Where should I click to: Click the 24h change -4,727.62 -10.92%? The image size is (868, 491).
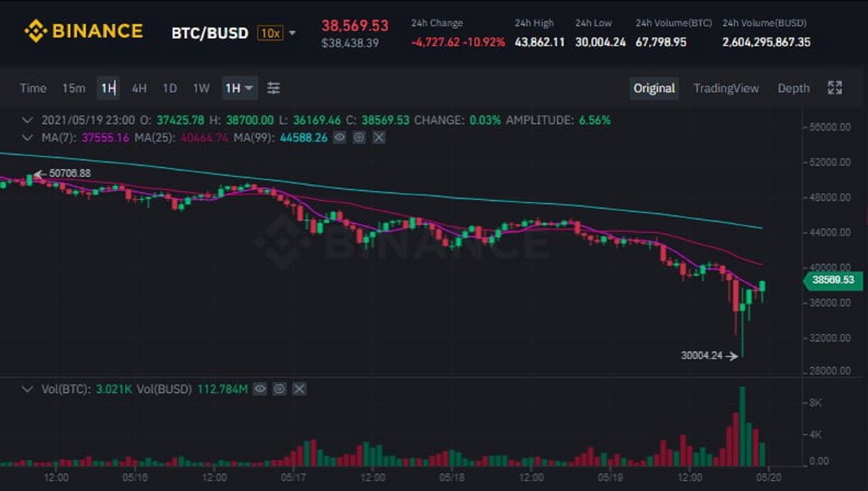pyautogui.click(x=458, y=42)
